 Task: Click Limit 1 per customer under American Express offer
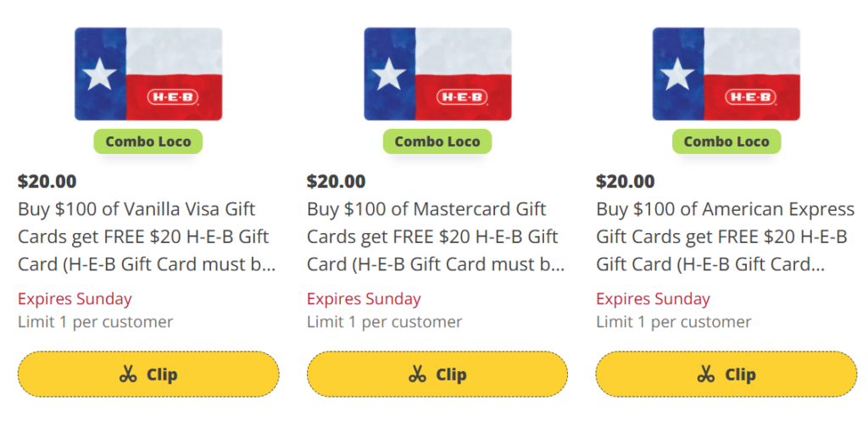(674, 322)
